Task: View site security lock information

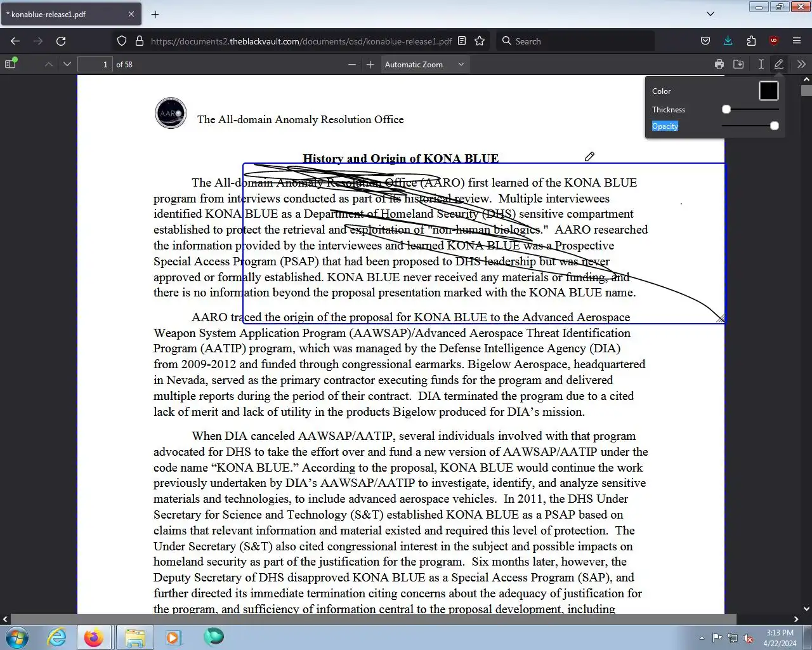Action: tap(140, 41)
